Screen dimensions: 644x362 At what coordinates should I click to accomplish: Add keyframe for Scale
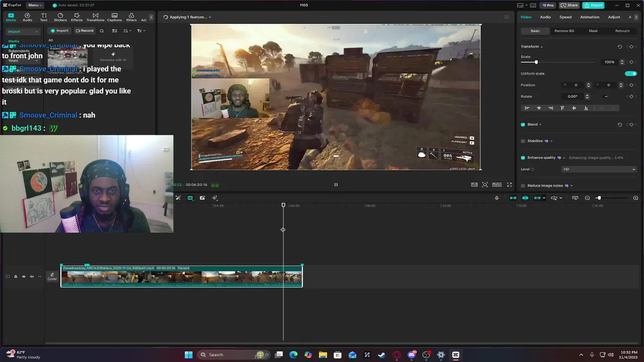631,62
